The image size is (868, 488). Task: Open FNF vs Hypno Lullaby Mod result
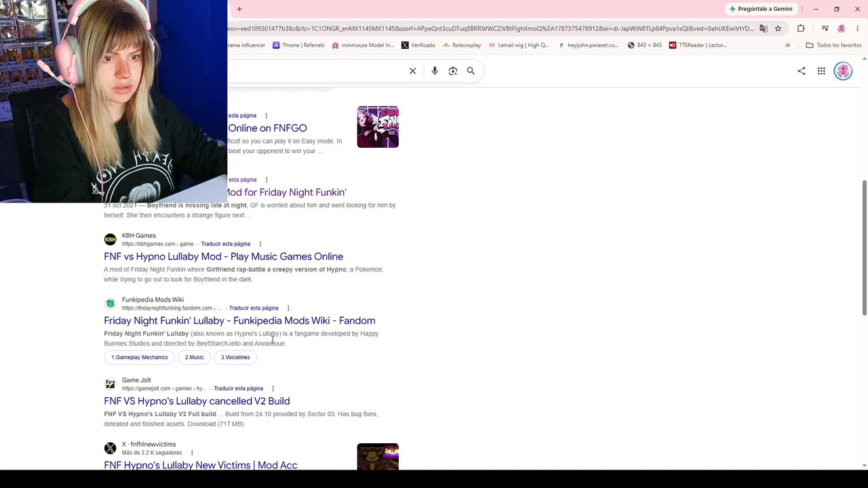tap(223, 257)
